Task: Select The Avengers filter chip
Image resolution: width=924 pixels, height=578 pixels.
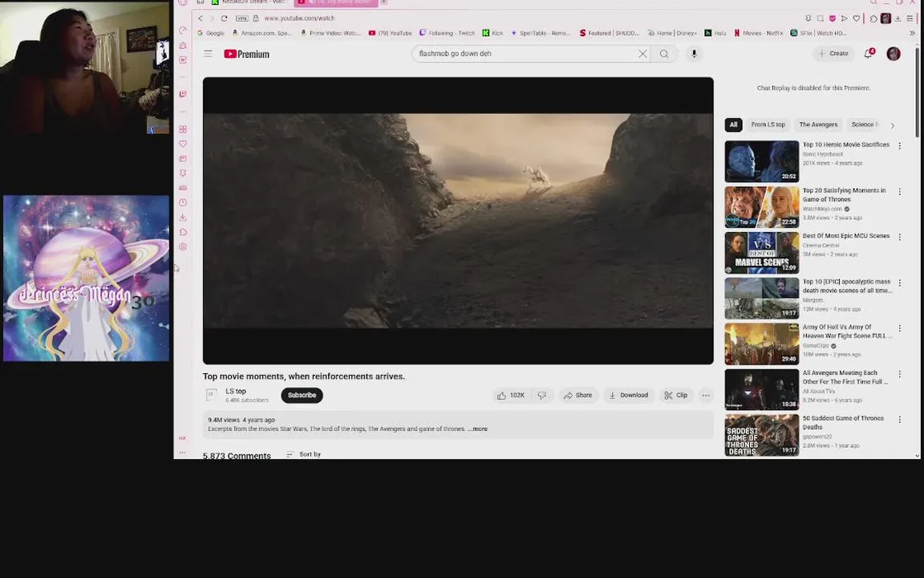Action: click(818, 124)
